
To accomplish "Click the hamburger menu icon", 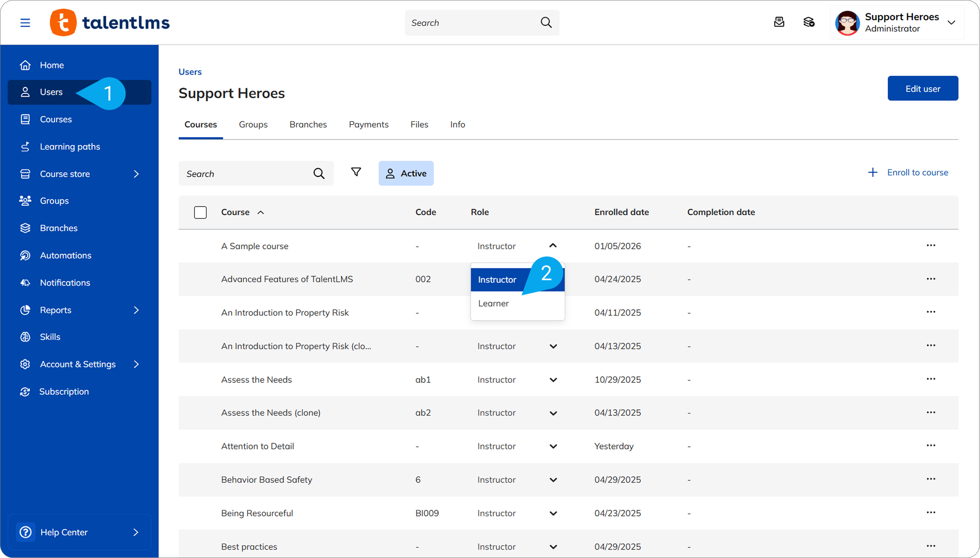I will pos(25,23).
